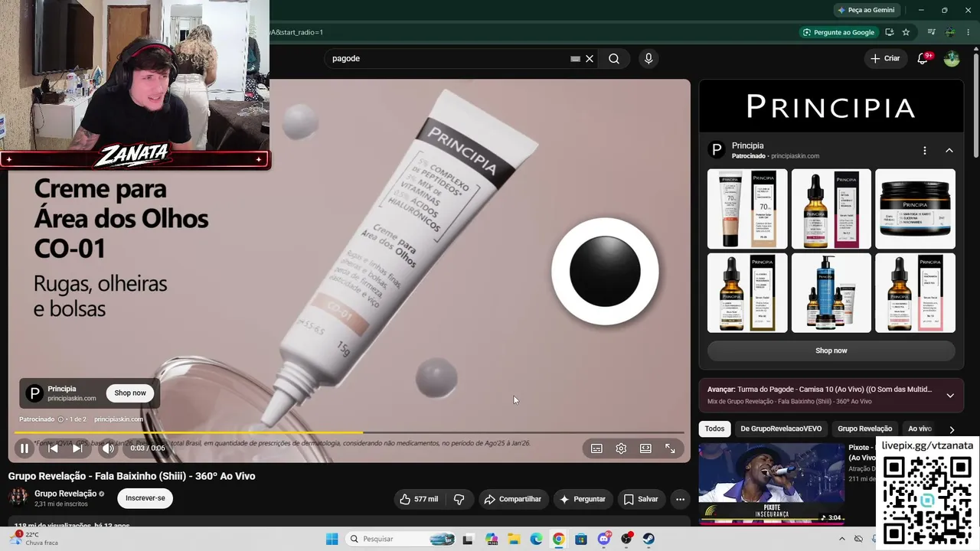Click the Shop now button in sidebar

point(831,350)
